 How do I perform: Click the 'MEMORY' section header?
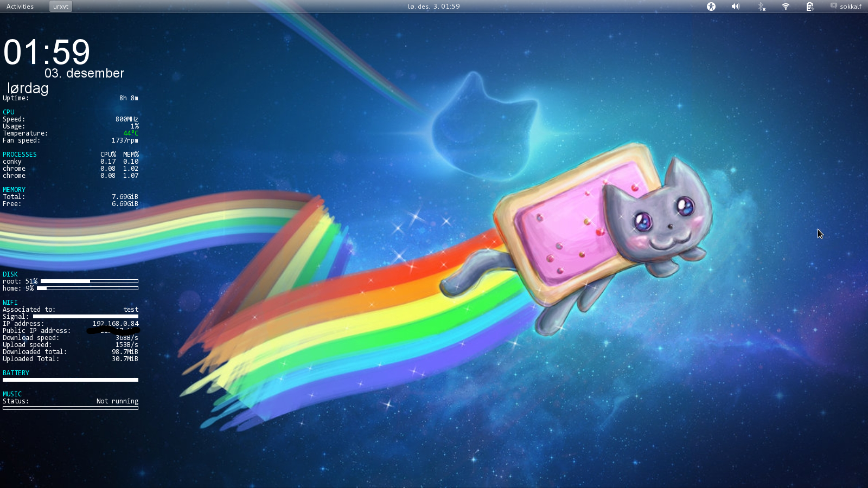tap(14, 190)
